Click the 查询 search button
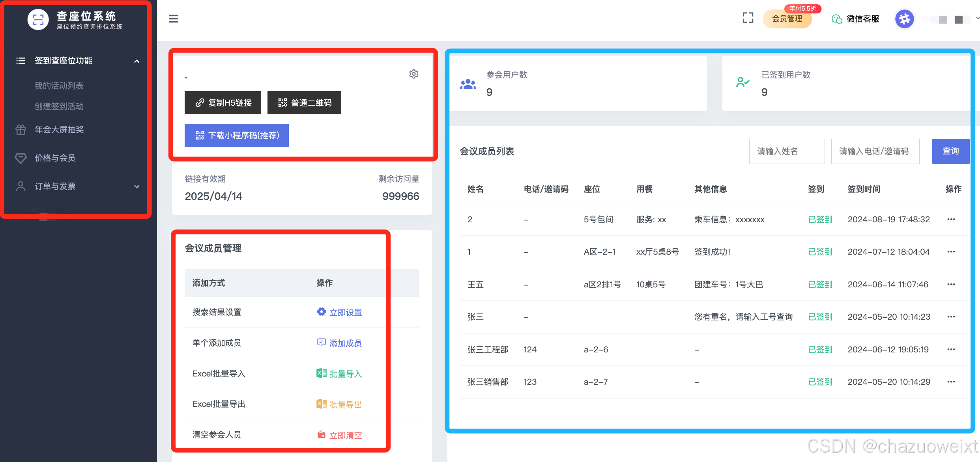This screenshot has width=980, height=462. tap(950, 151)
